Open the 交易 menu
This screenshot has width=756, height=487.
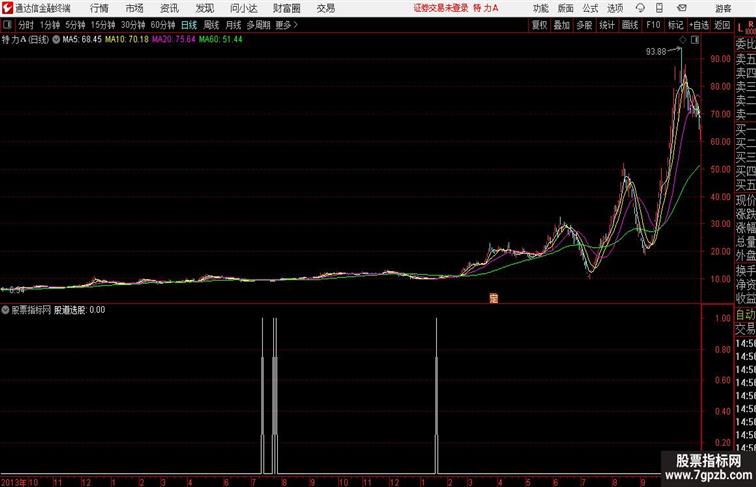325,8
